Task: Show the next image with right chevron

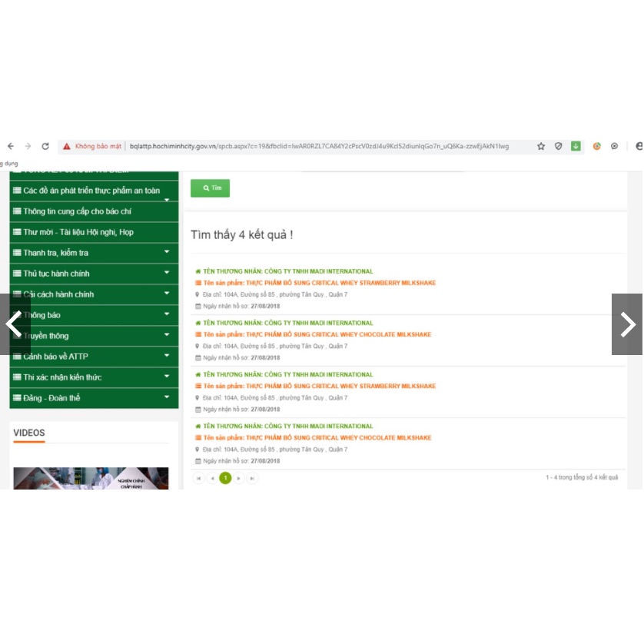Action: click(627, 324)
